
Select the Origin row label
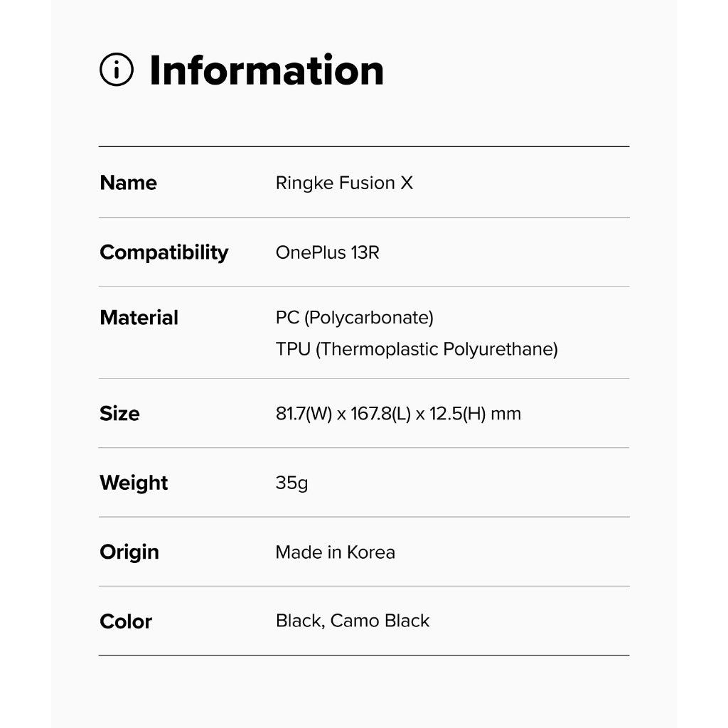[x=129, y=552]
